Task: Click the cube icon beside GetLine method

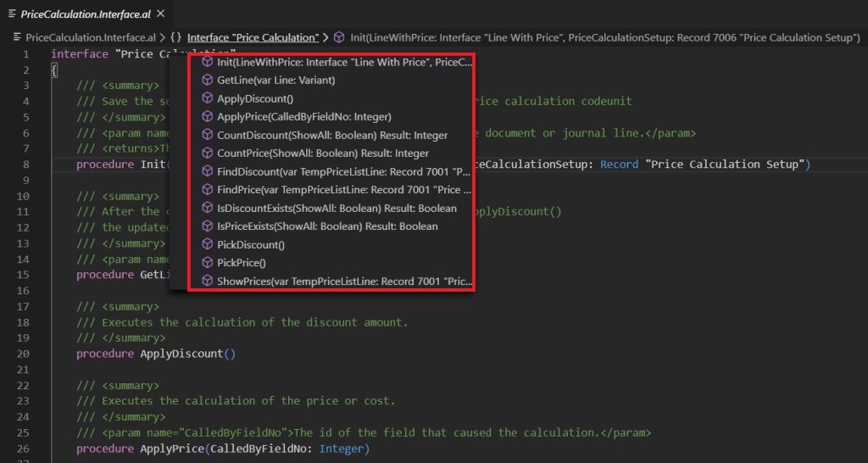Action: coord(207,81)
